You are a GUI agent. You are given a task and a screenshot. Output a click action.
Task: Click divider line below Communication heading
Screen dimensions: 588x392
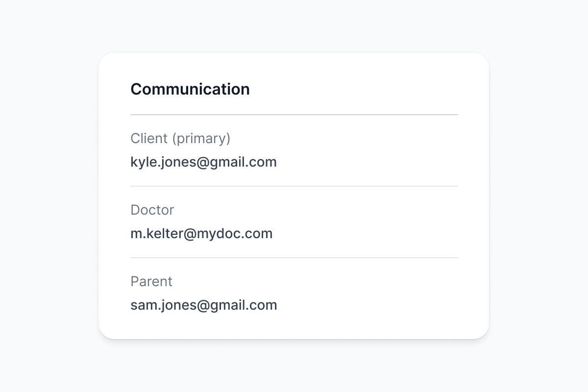tap(294, 115)
